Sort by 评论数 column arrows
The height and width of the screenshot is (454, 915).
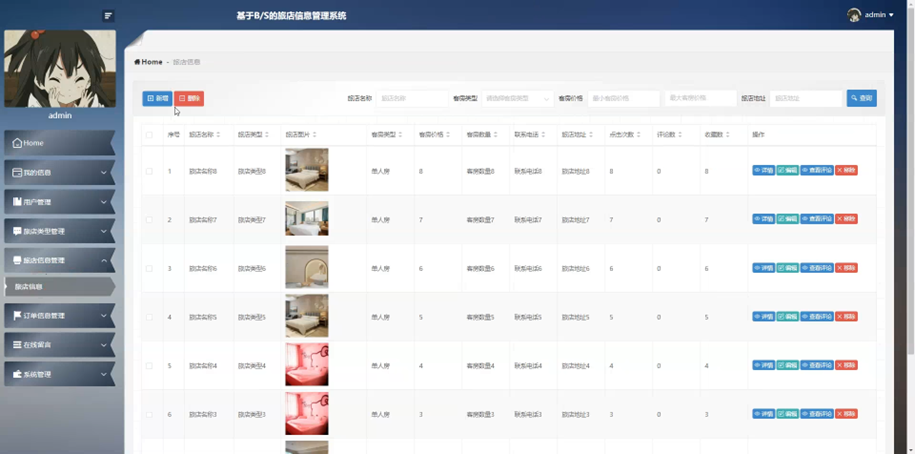pos(681,135)
